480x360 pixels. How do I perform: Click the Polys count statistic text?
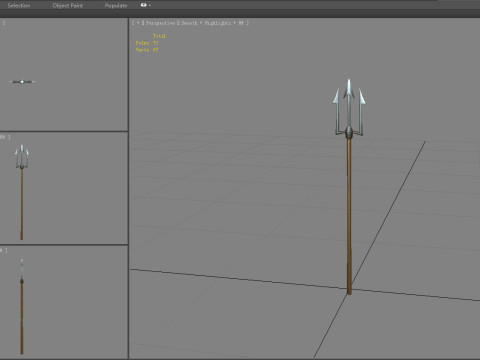tap(147, 43)
